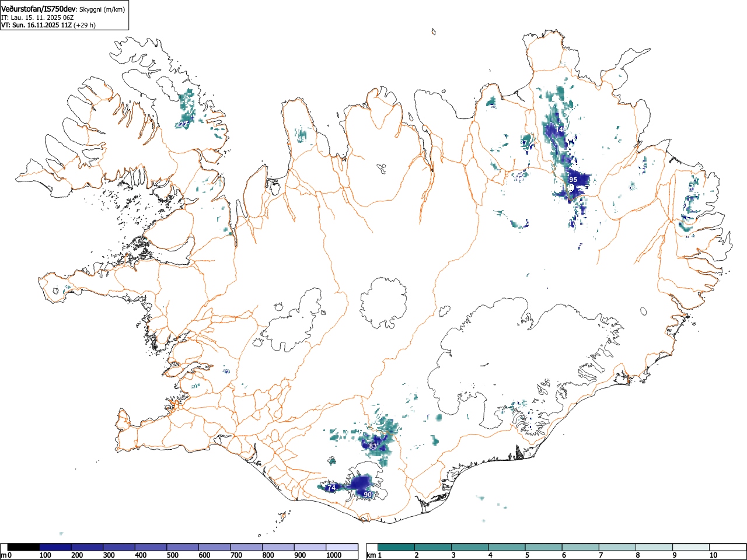Viewport: 747px width, 560px height.
Task: Select the IT: Lau. 15. 11. 2025 06Z line
Action: [x=37, y=17]
